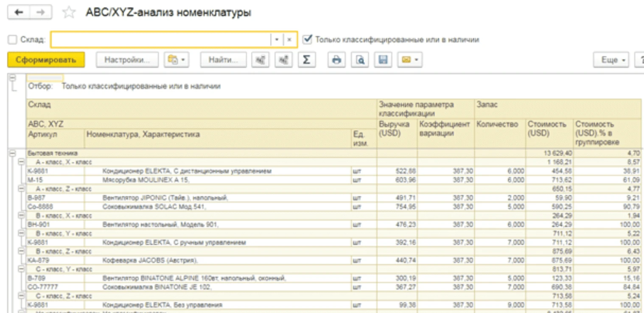Click the Sum (Σ) toolbar icon
This screenshot has height=313, width=644.
306,60
